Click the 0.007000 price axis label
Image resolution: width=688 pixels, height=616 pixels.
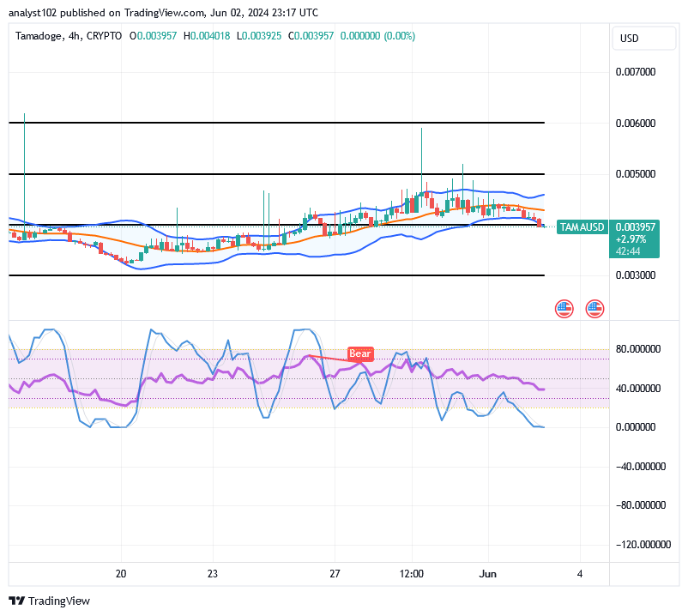636,72
